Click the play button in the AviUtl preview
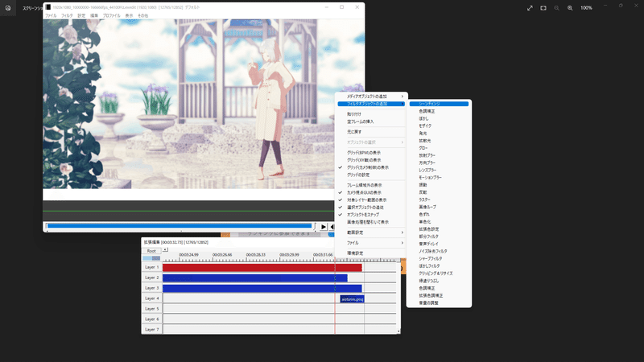This screenshot has width=644, height=362. (x=324, y=227)
